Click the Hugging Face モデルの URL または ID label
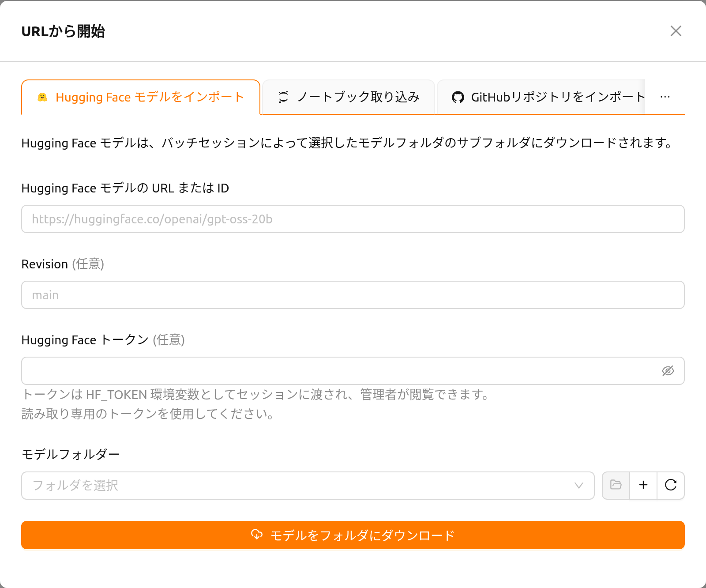 pos(125,188)
